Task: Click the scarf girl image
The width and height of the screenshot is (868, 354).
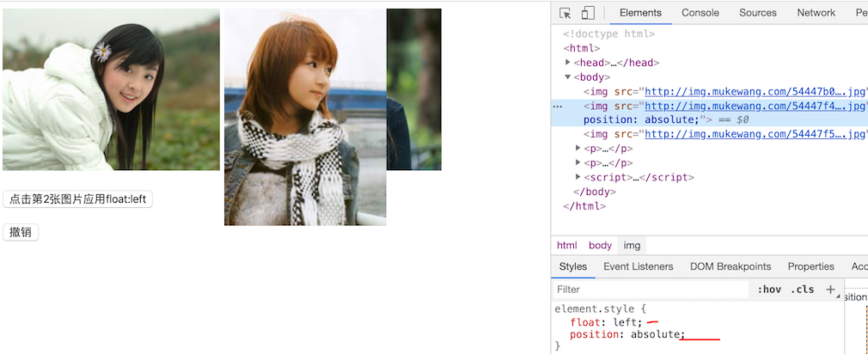Action: point(305,117)
